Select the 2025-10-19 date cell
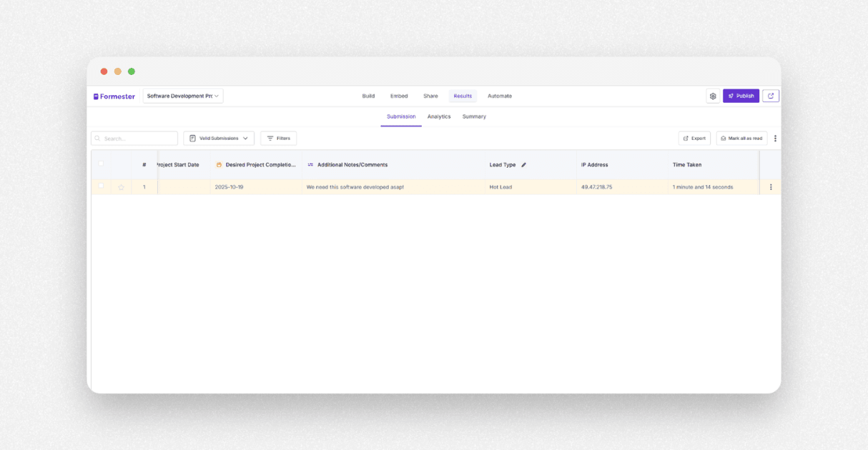868x450 pixels. (x=256, y=187)
